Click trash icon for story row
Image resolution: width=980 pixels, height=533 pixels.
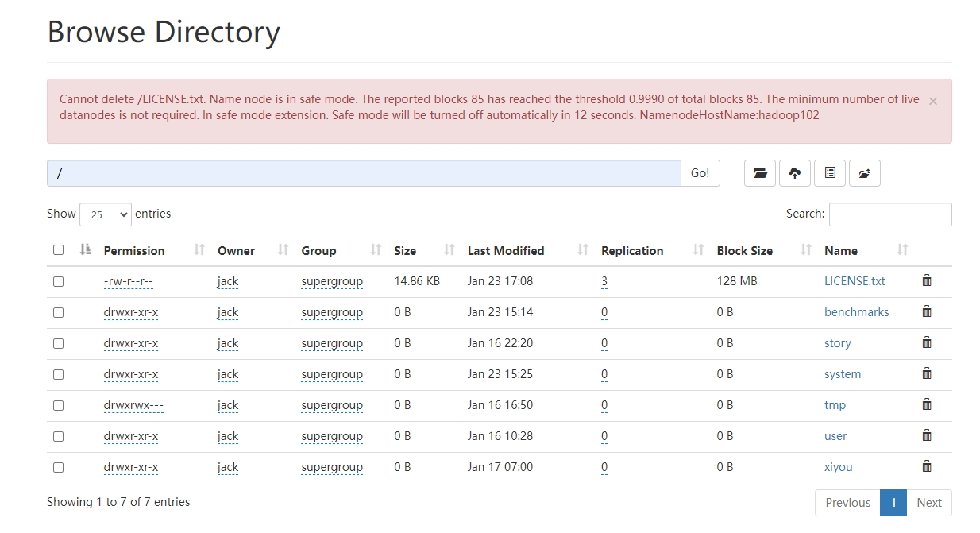(927, 342)
